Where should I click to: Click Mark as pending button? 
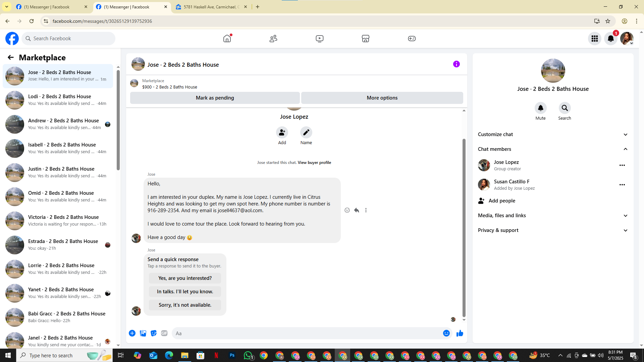tap(215, 98)
